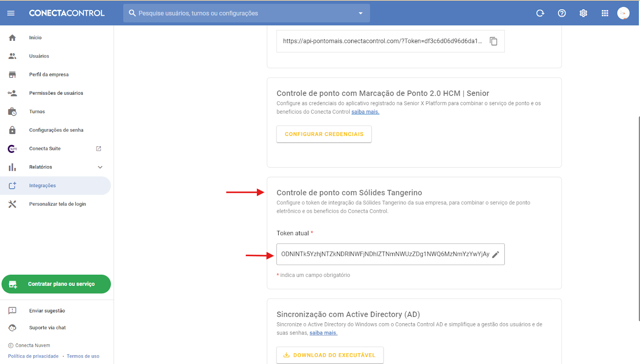Click the Usuários people icon
The image size is (640, 364).
pyautogui.click(x=12, y=56)
